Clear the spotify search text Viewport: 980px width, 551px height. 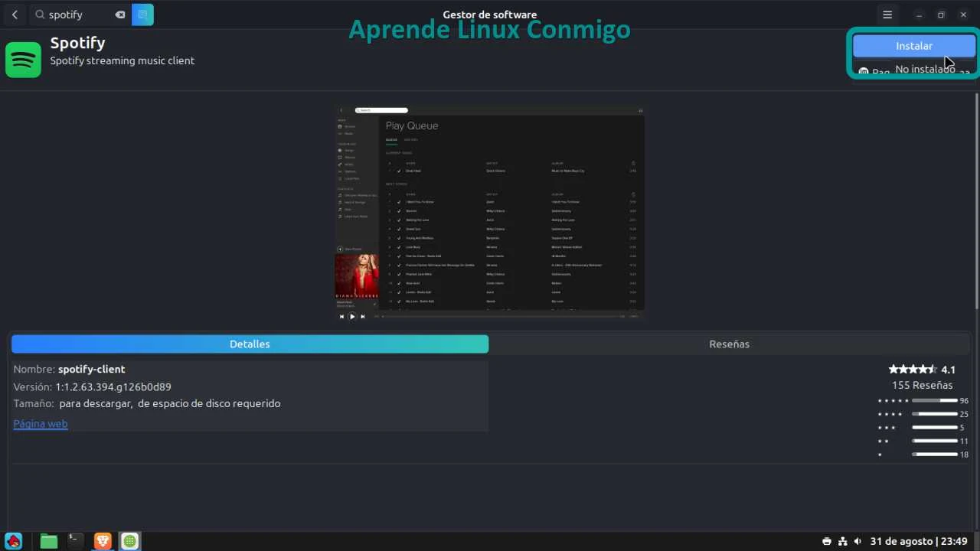tap(120, 15)
